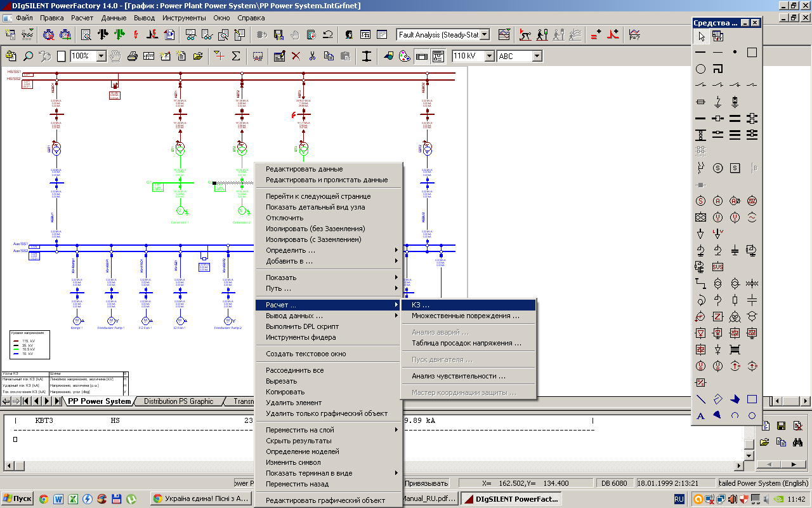Select the blue letter A text tool

click(x=700, y=416)
